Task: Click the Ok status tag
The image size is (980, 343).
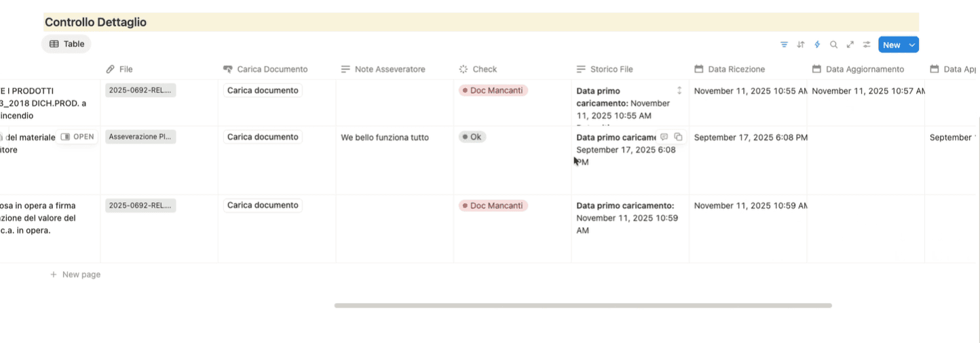Action: click(x=472, y=137)
